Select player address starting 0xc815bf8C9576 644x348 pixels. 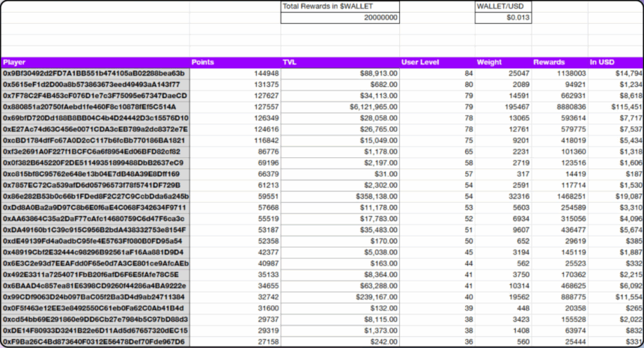[x=95, y=174]
